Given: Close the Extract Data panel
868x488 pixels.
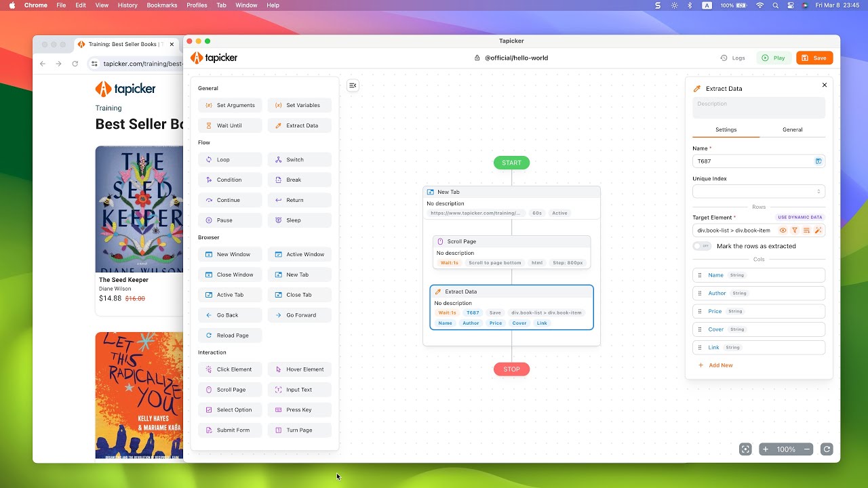Looking at the screenshot, I should pos(825,85).
